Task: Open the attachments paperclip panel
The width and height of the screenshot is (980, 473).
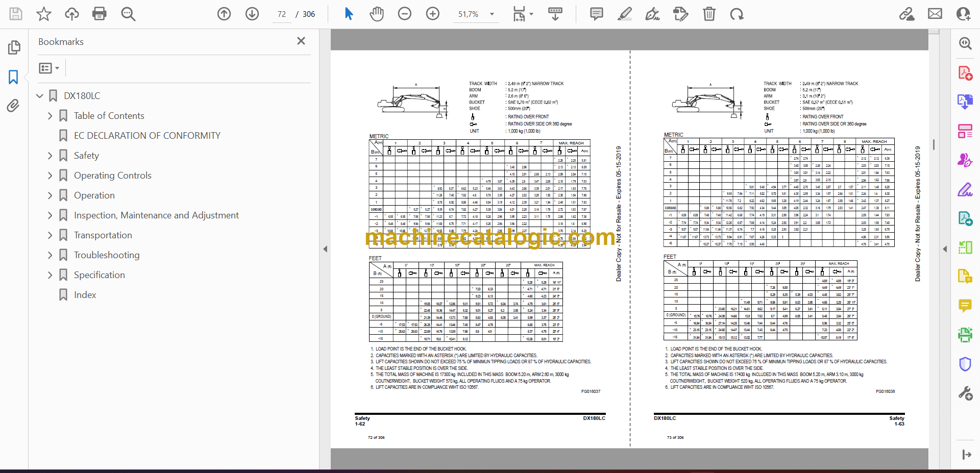Action: [14, 106]
